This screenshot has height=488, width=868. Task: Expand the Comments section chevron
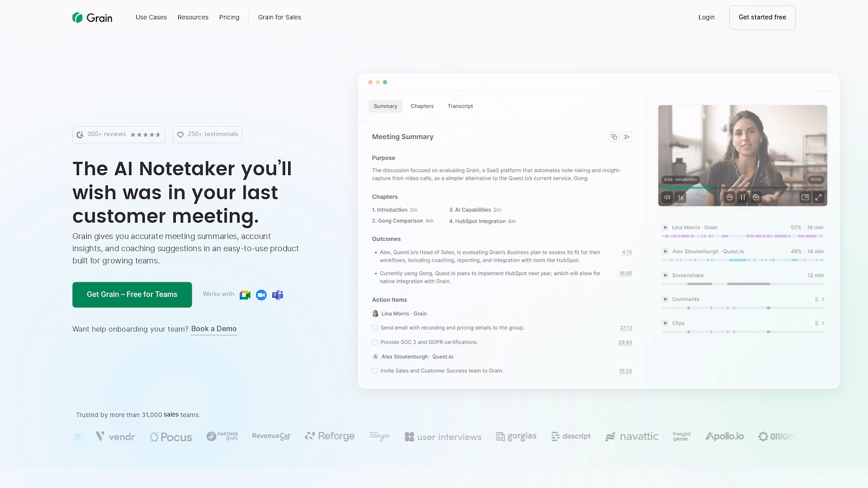click(823, 299)
